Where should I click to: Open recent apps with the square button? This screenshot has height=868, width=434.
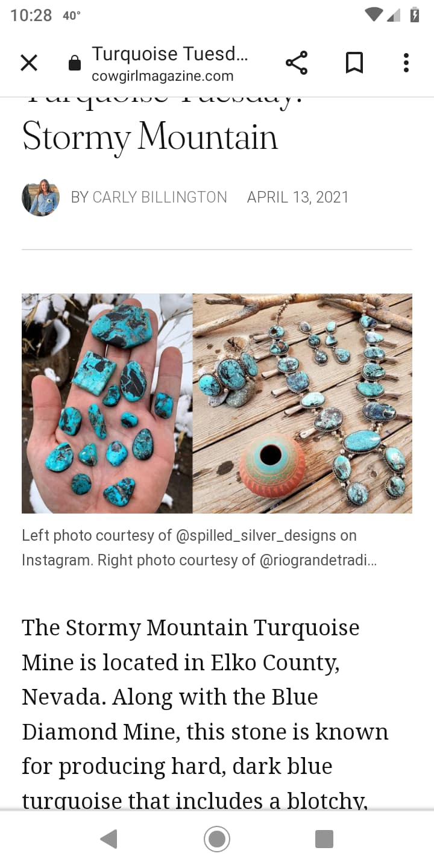324,839
